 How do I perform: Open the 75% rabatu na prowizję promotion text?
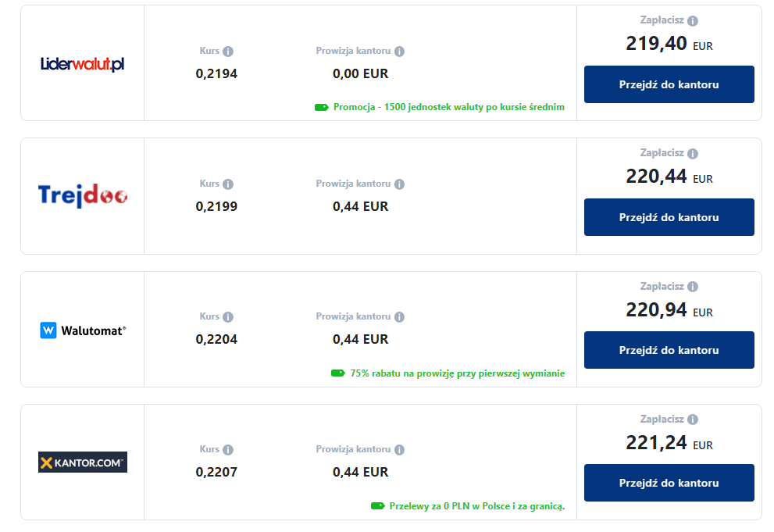coord(457,373)
